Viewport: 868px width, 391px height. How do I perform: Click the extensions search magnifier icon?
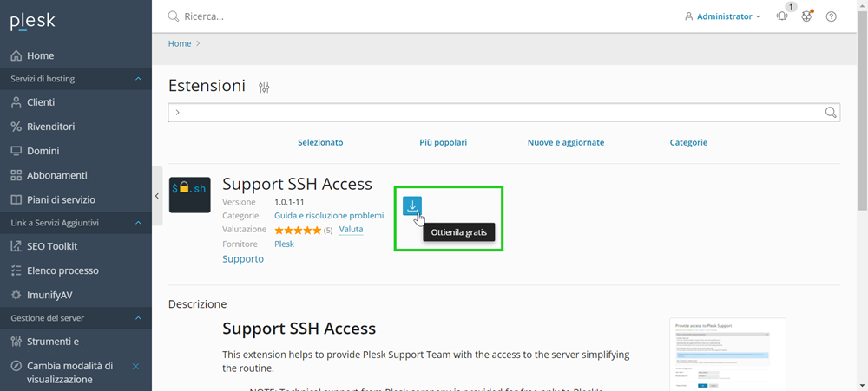tap(831, 112)
